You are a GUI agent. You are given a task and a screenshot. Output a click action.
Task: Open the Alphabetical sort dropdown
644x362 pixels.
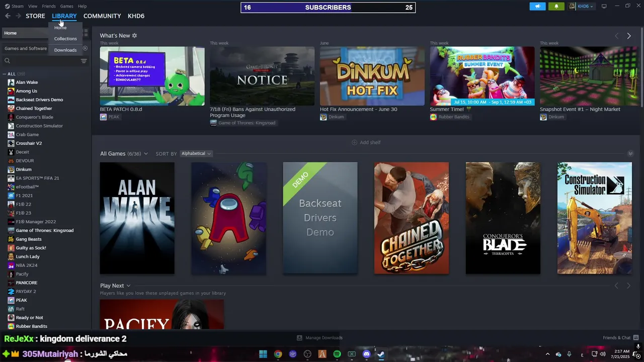pos(196,153)
